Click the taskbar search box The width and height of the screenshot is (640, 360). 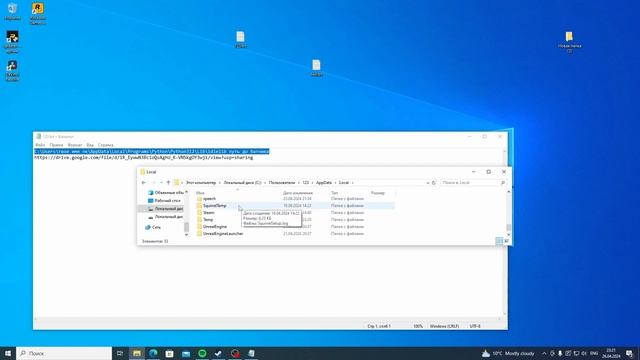[64, 353]
